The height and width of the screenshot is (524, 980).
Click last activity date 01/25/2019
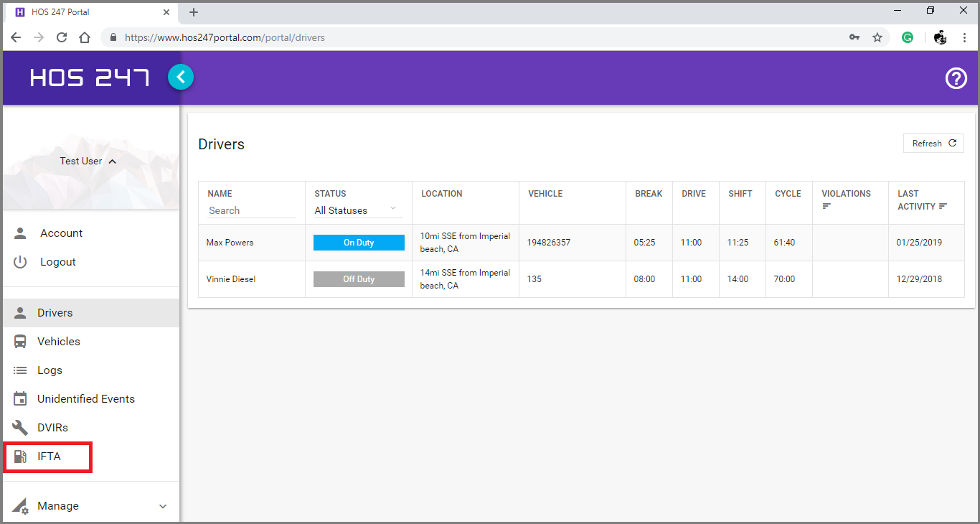point(920,243)
